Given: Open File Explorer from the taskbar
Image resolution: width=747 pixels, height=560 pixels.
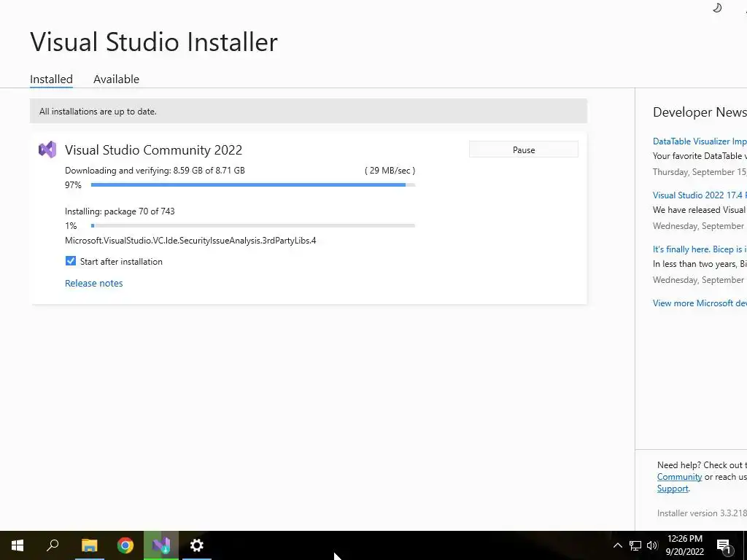Looking at the screenshot, I should (x=89, y=545).
